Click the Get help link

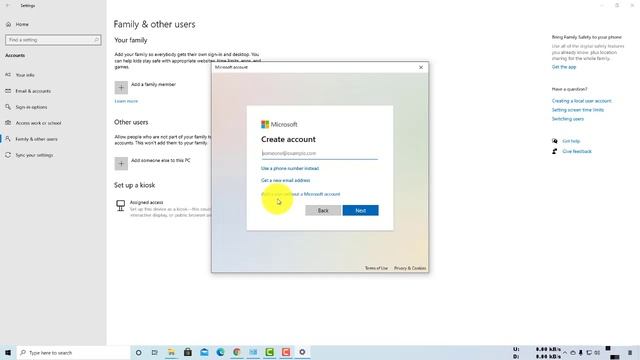(571, 141)
